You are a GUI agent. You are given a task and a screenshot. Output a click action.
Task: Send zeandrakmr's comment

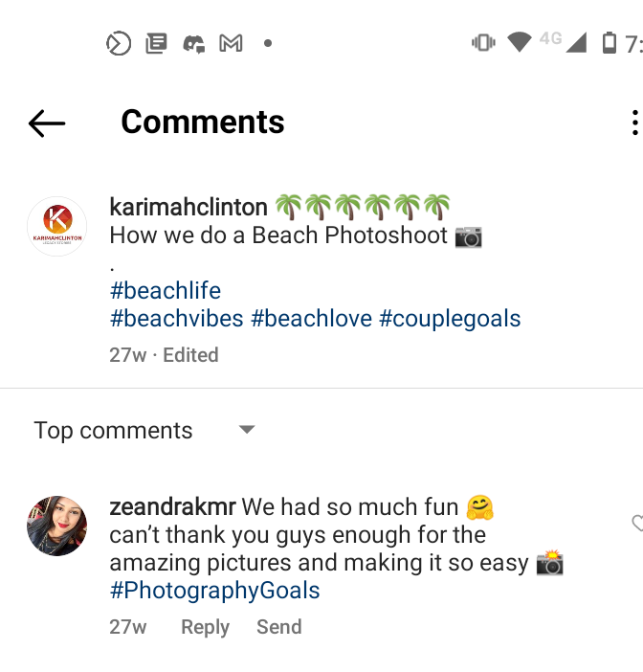point(278,627)
